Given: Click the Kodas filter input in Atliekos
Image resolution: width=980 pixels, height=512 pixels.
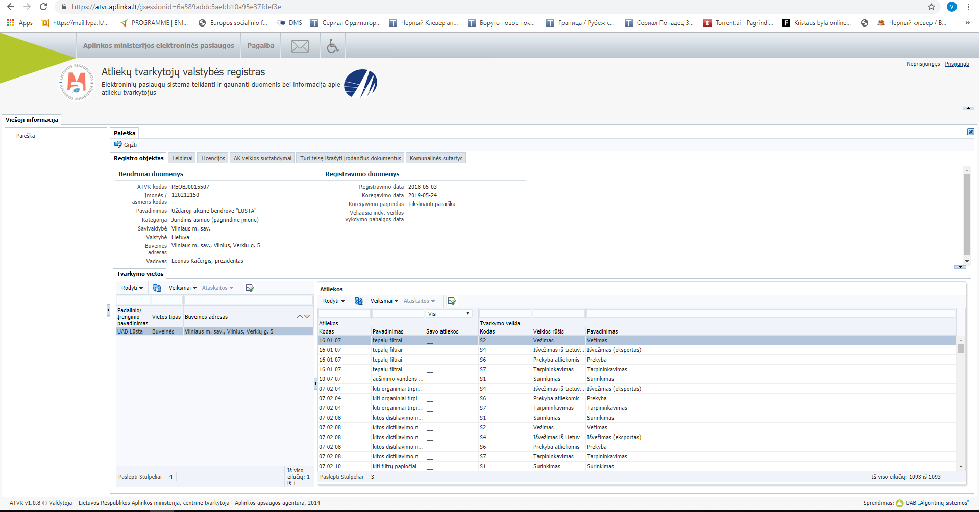Looking at the screenshot, I should [x=344, y=314].
